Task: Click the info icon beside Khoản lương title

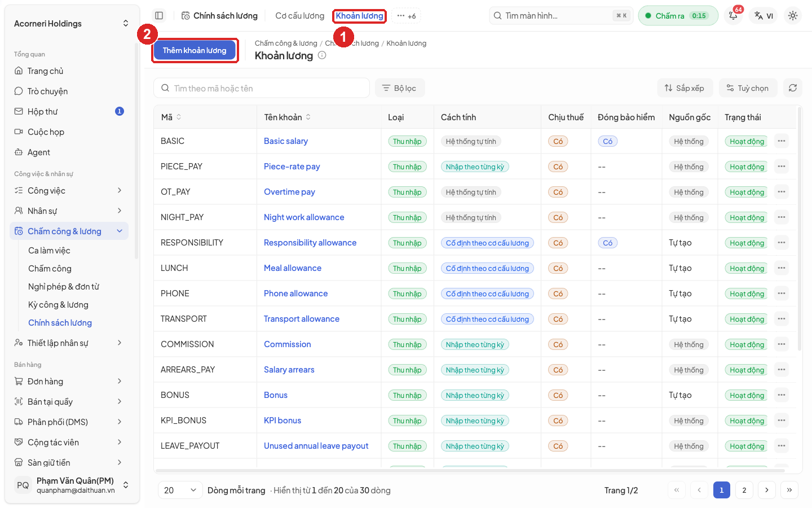Action: (322, 55)
